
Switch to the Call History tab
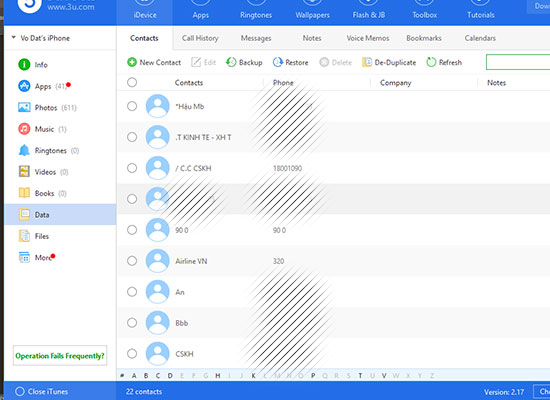(200, 38)
